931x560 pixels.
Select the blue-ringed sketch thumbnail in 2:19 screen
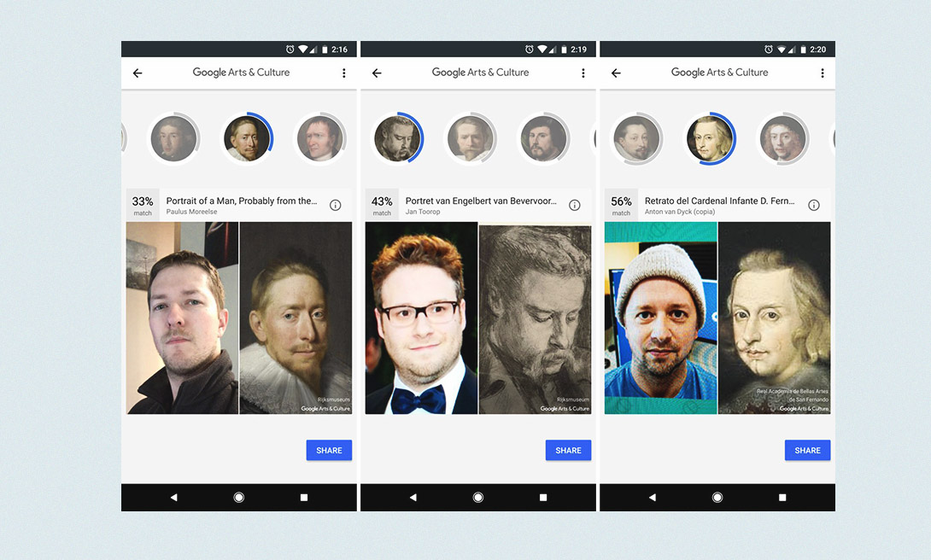pyautogui.click(x=398, y=139)
